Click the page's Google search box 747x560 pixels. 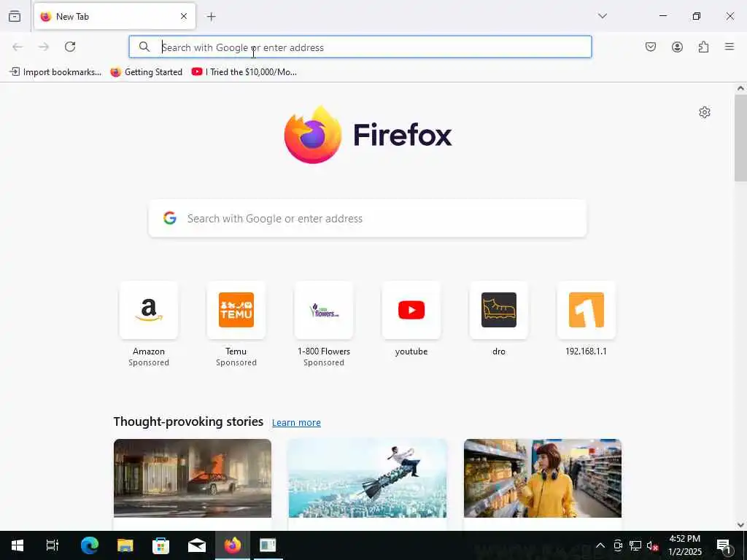(x=368, y=219)
